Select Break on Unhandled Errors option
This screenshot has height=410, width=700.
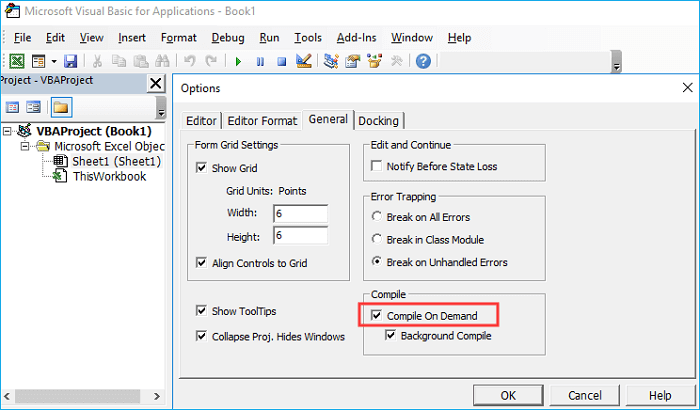[377, 261]
